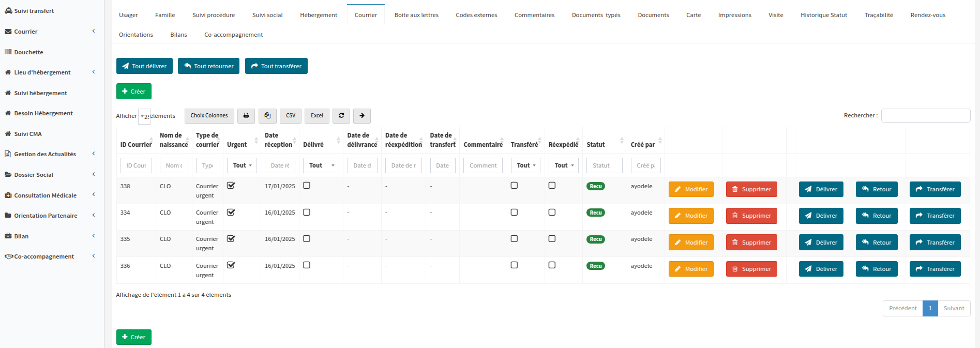Viewport: 980px width, 348px height.
Task: Open the Urgent filter Tout dropdown
Action: pyautogui.click(x=242, y=165)
